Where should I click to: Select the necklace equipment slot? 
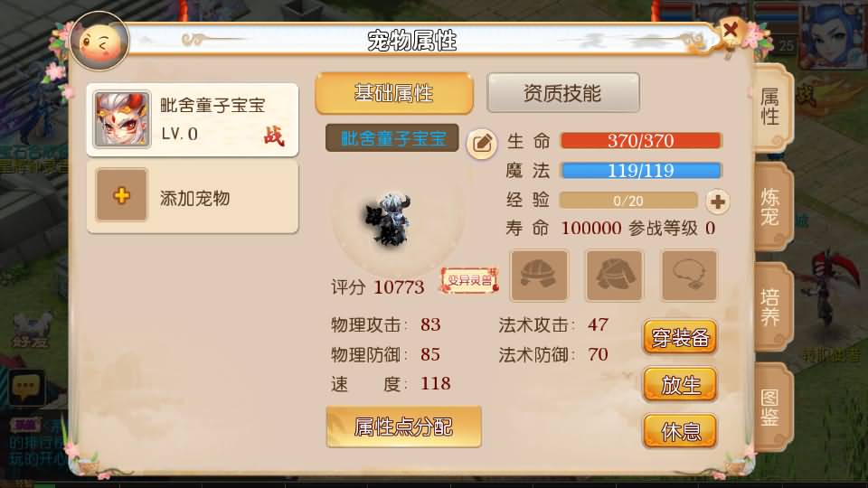[689, 276]
